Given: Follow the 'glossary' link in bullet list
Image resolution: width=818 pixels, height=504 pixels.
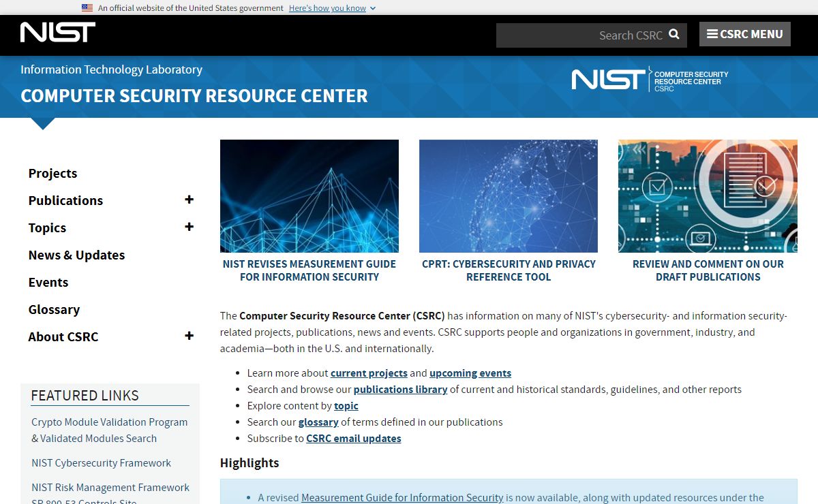Looking at the screenshot, I should 318,422.
